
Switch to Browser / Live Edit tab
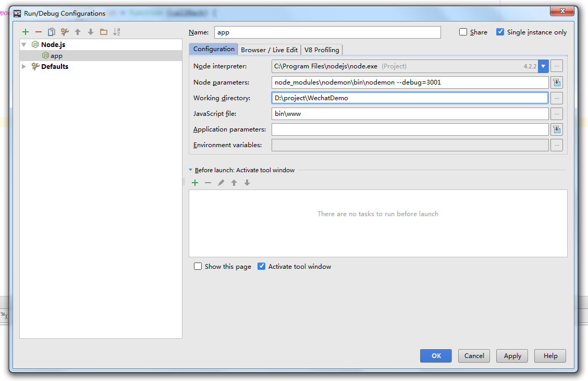pyautogui.click(x=269, y=50)
